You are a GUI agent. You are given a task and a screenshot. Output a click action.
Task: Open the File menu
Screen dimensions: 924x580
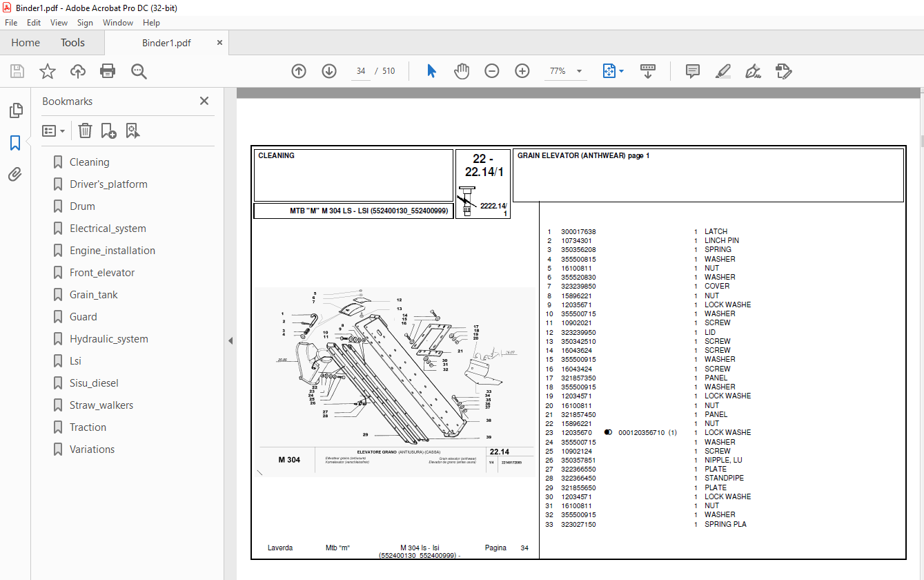point(11,23)
